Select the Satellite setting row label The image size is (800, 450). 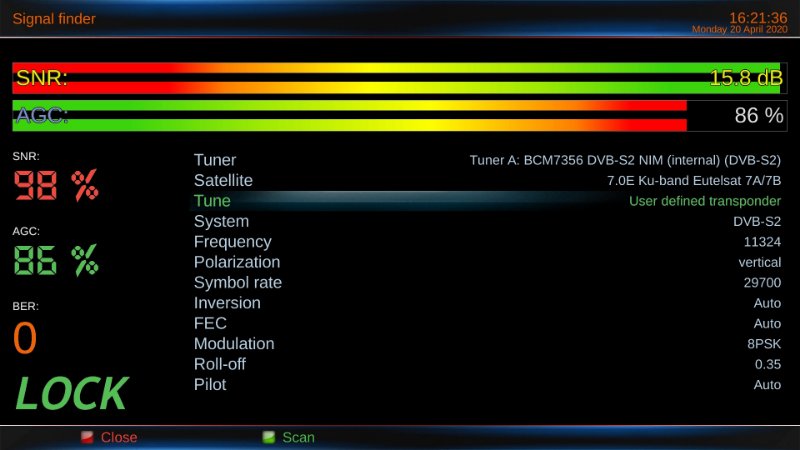[223, 181]
